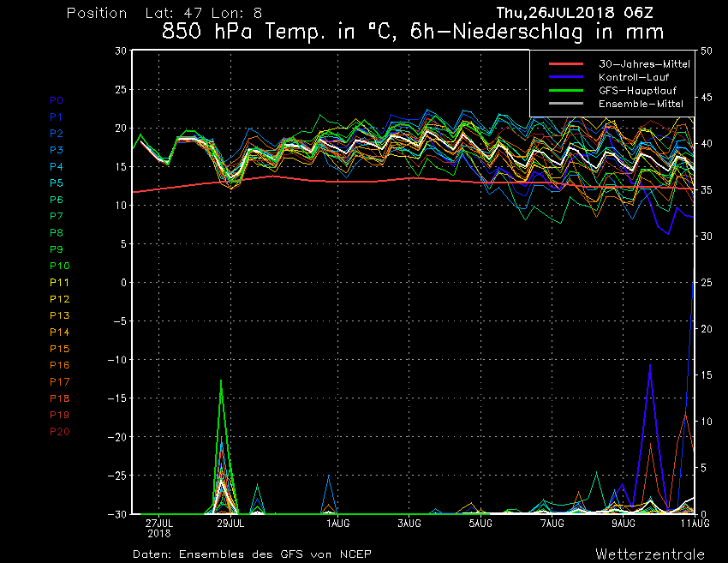Select the P12 ensemble member label
The image size is (728, 563).
[59, 299]
